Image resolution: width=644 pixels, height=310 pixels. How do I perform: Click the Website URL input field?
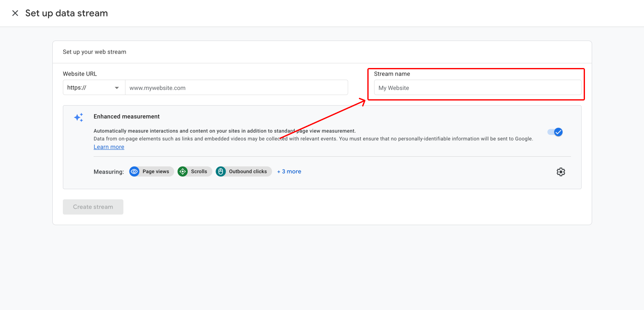coord(237,88)
